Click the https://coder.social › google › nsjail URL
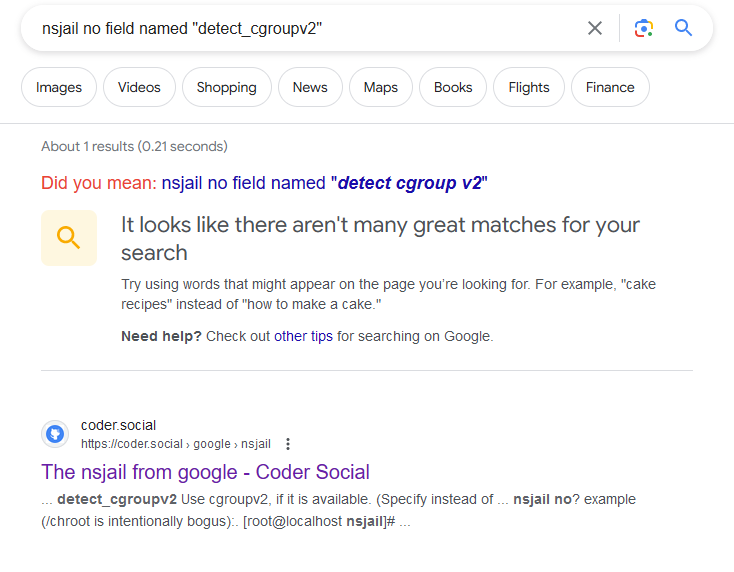 (176, 444)
